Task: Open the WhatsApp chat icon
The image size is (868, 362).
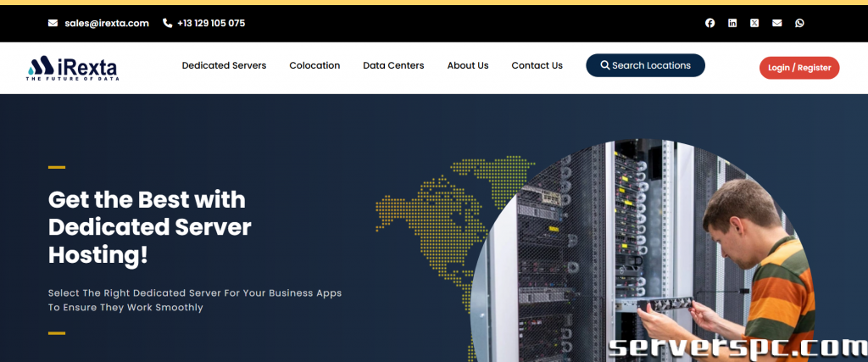Action: 799,23
